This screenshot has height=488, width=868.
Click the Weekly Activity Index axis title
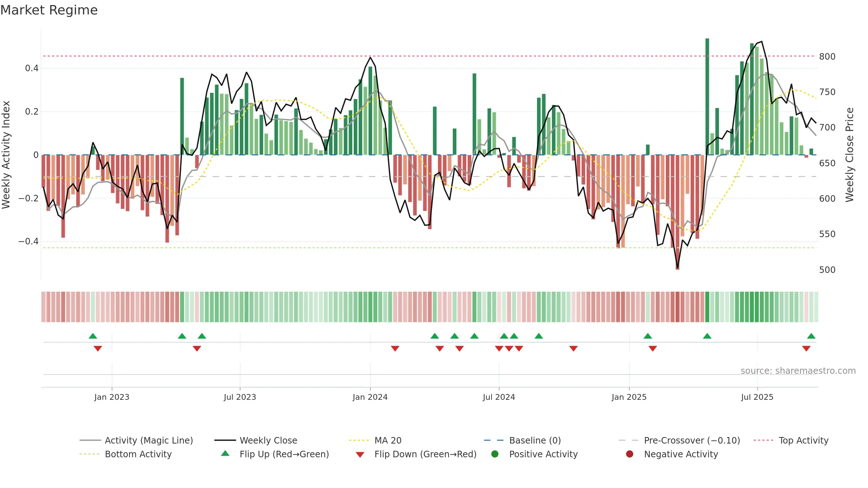point(6,155)
